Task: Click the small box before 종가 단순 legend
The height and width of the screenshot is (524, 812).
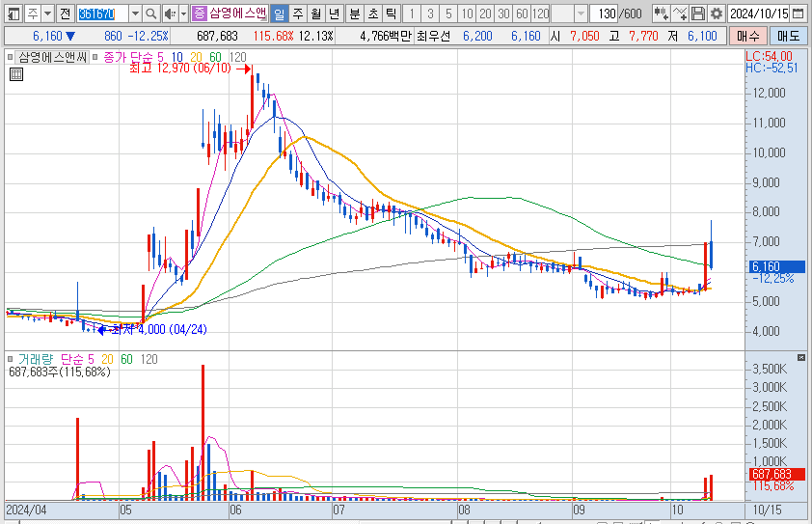Action: point(95,57)
